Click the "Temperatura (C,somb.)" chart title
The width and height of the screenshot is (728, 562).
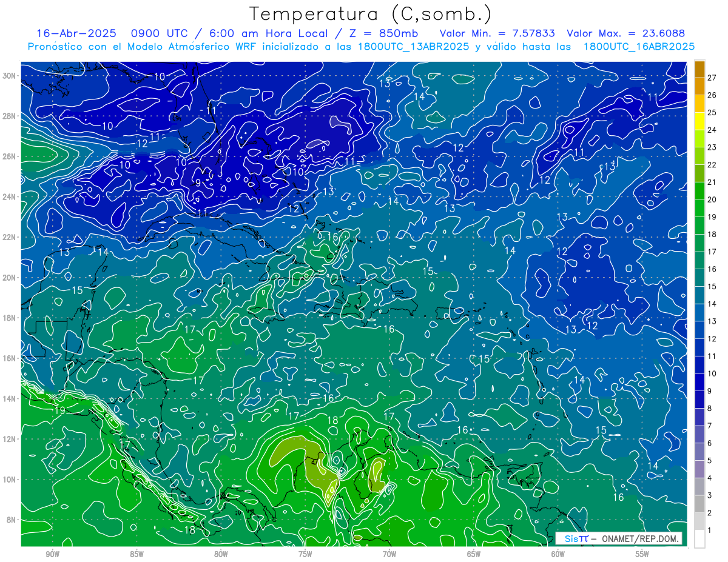pyautogui.click(x=371, y=14)
